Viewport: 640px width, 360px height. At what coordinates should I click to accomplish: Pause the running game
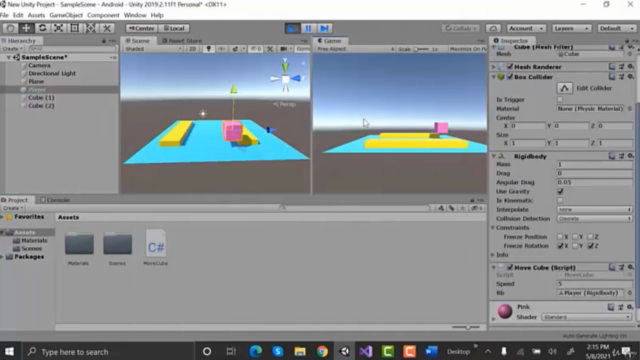[308, 29]
